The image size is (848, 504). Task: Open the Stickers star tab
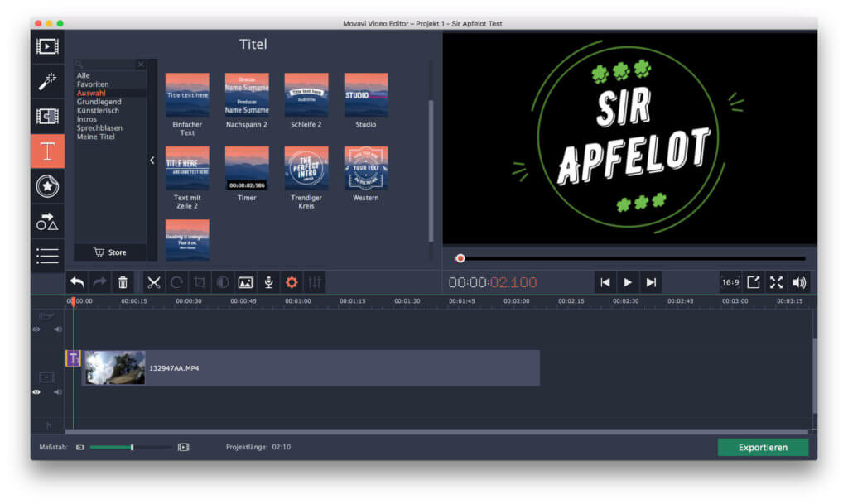pyautogui.click(x=47, y=186)
